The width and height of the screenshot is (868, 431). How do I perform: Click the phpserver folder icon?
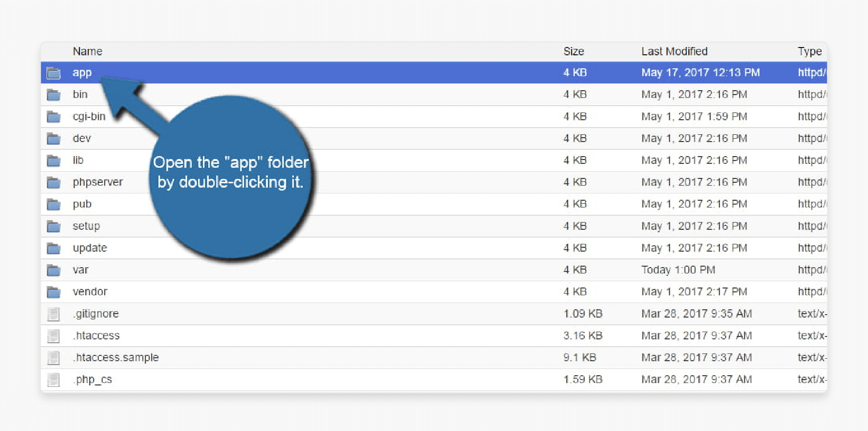pyautogui.click(x=53, y=183)
